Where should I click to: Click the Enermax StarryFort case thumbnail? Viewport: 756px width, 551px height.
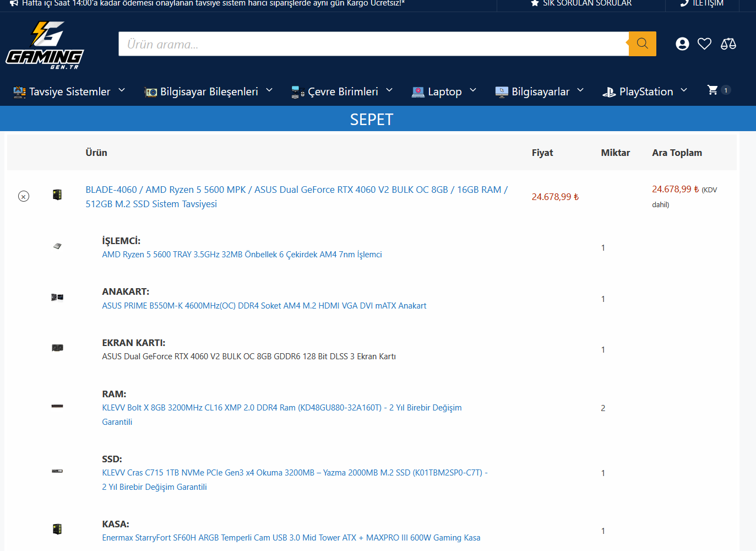(x=57, y=529)
